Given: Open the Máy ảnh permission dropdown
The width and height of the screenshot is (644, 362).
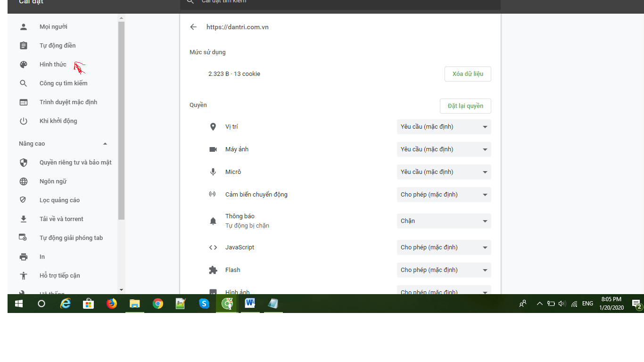Looking at the screenshot, I should pyautogui.click(x=444, y=149).
